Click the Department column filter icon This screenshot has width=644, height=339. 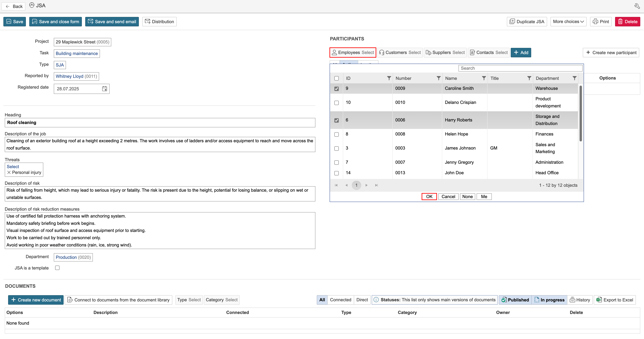click(574, 78)
